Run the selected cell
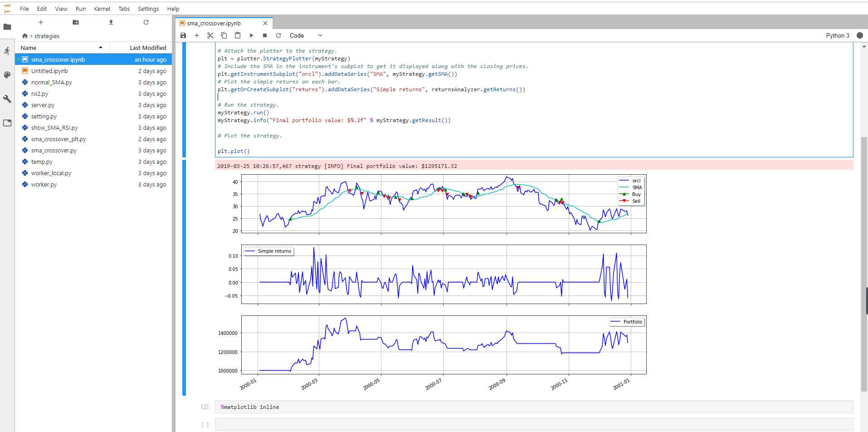The image size is (868, 432). point(251,35)
